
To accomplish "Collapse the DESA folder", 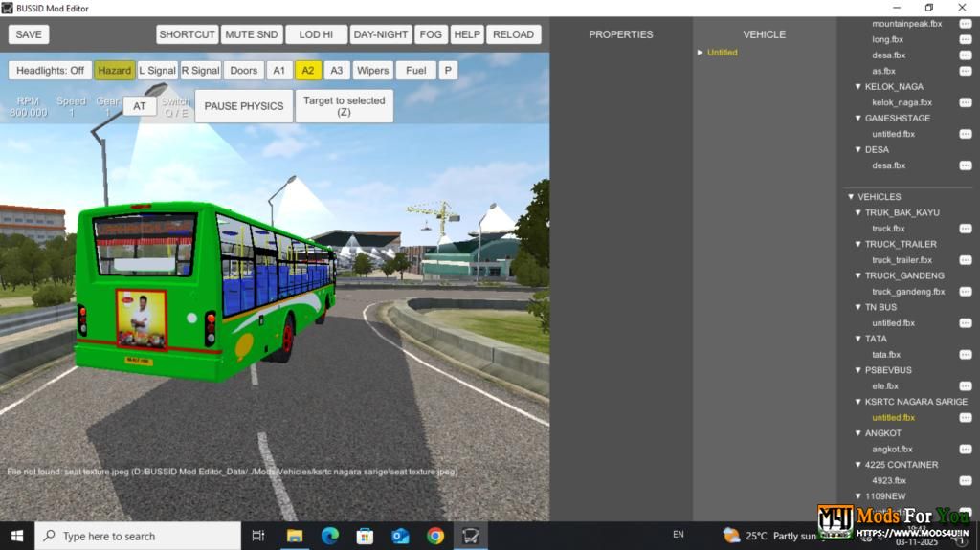I will click(x=858, y=149).
